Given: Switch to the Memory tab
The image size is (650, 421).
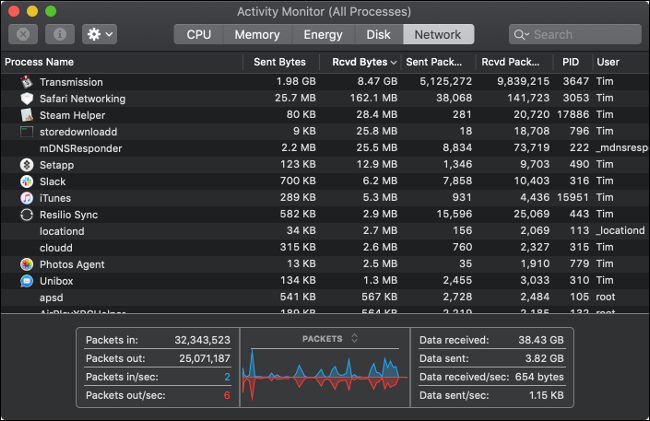Looking at the screenshot, I should coord(257,34).
